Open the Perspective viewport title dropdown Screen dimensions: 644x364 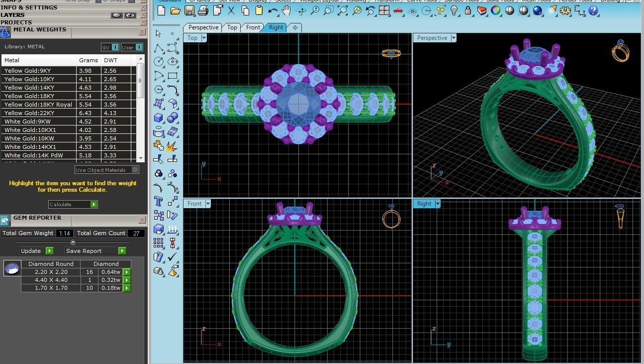pyautogui.click(x=453, y=38)
